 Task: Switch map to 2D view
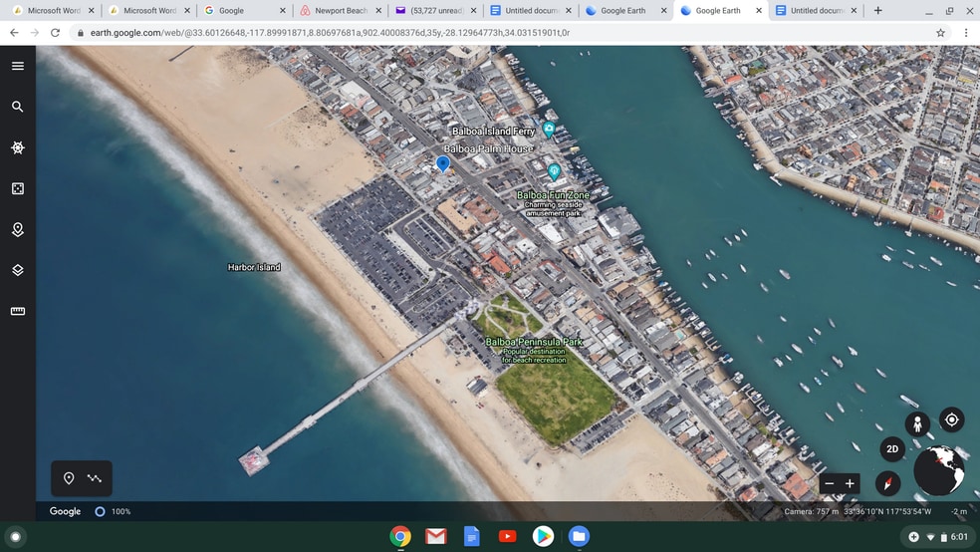point(892,449)
